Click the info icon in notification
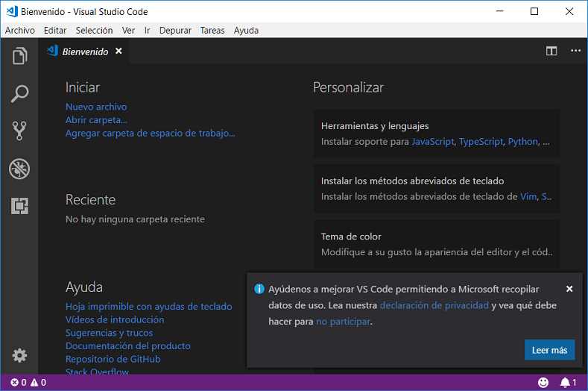This screenshot has width=588, height=391. click(259, 289)
